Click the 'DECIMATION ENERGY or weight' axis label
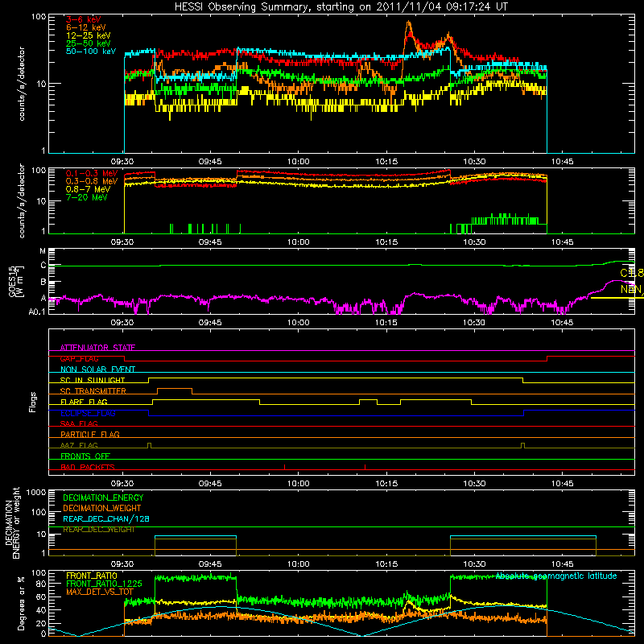The width and height of the screenshot is (644, 644). point(12,523)
